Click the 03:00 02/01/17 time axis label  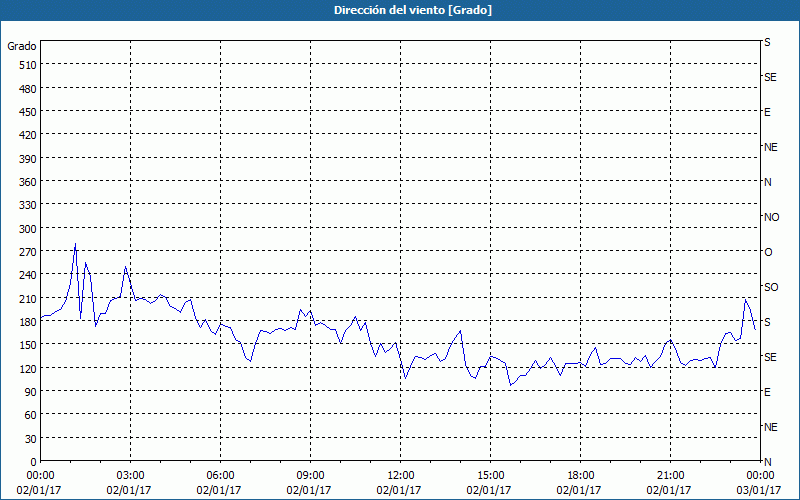click(x=129, y=483)
